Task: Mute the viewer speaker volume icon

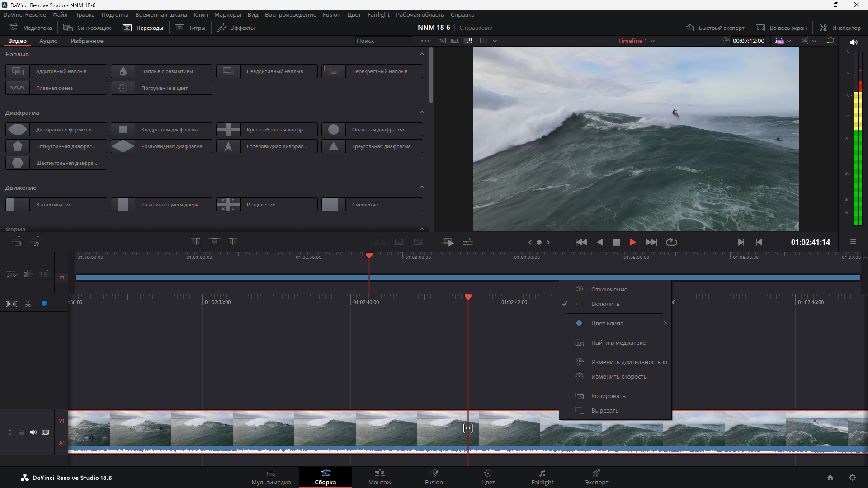Action: 853,42
